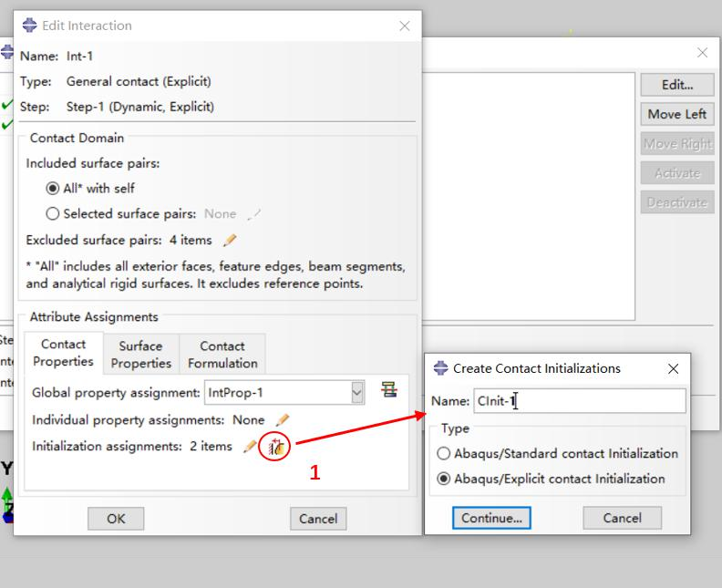The width and height of the screenshot is (722, 588).
Task: Click OK in the Edit Interaction dialog
Action: pos(116,519)
